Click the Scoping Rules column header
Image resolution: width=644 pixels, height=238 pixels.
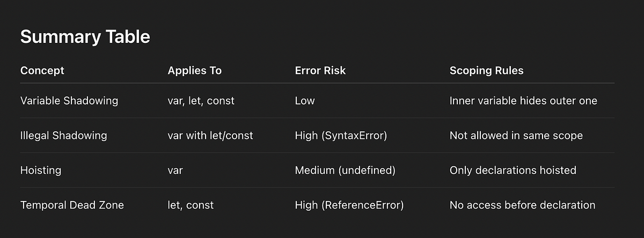486,71
